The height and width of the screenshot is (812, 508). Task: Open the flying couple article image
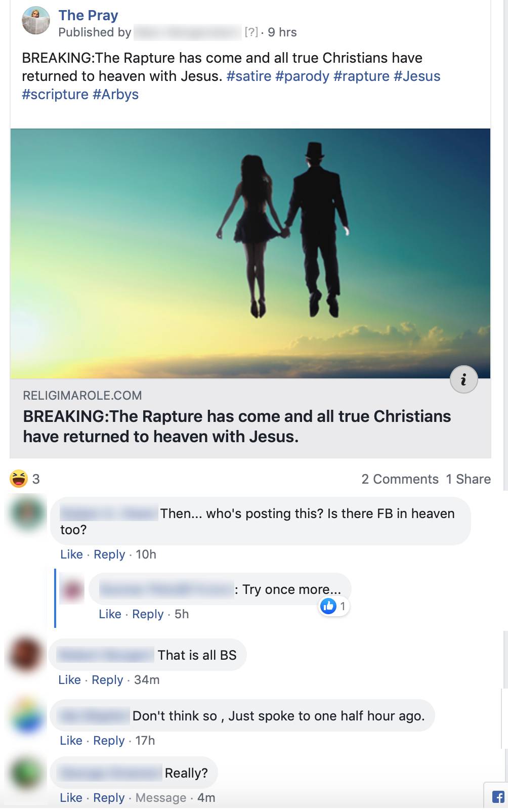tap(250, 253)
